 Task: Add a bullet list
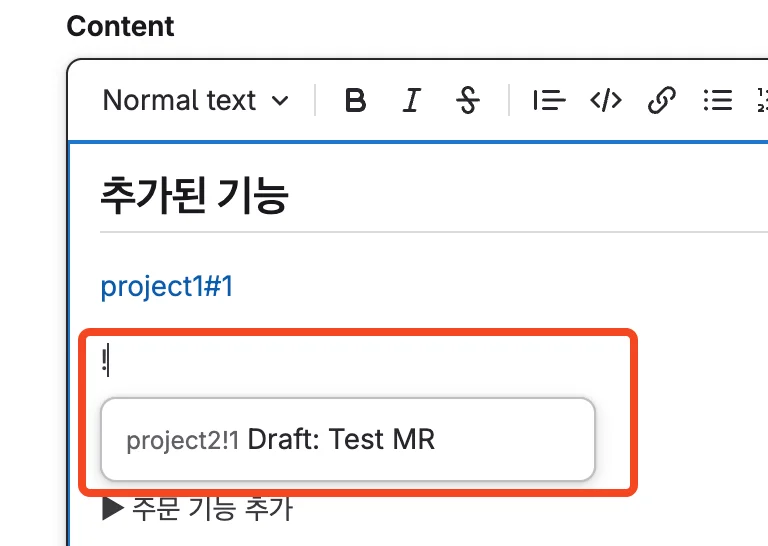pyautogui.click(x=717, y=101)
